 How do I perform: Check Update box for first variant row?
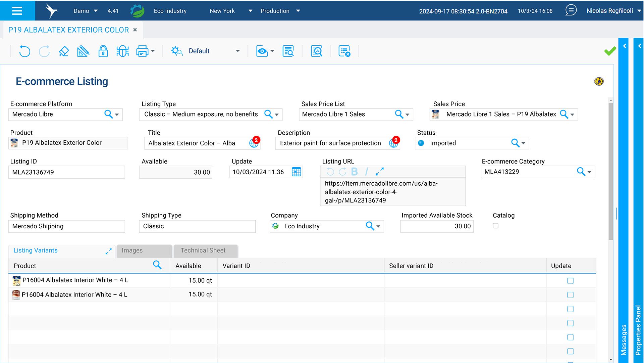pyautogui.click(x=570, y=281)
